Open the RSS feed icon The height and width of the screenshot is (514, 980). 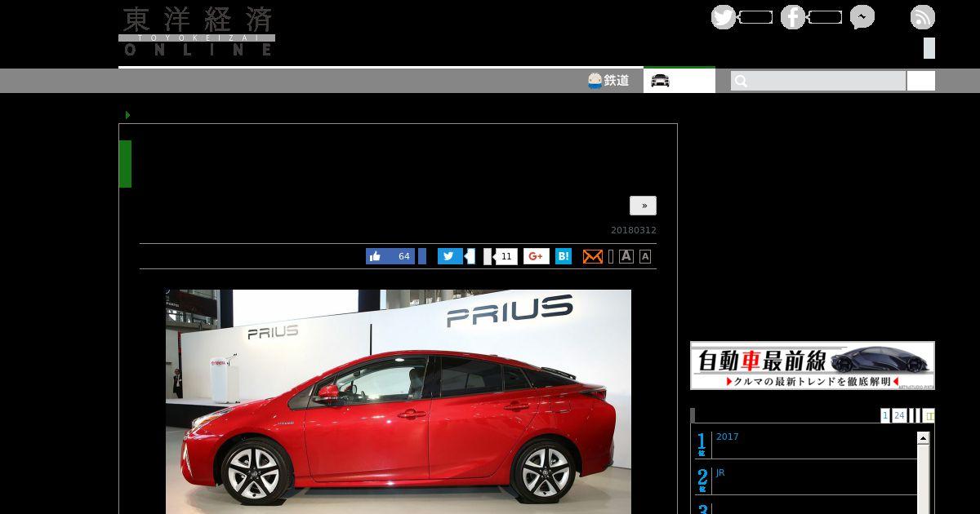pos(922,17)
